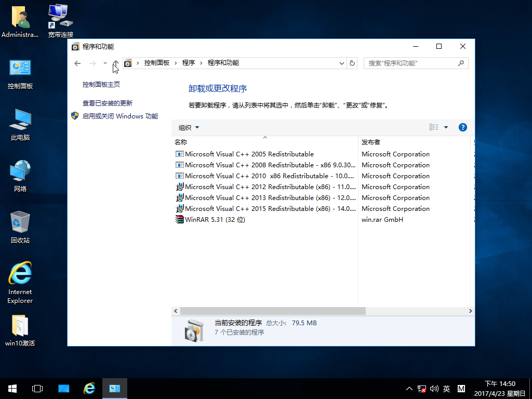This screenshot has height=399, width=532.
Task: Open 查看已安装的更新 link
Action: pyautogui.click(x=107, y=103)
